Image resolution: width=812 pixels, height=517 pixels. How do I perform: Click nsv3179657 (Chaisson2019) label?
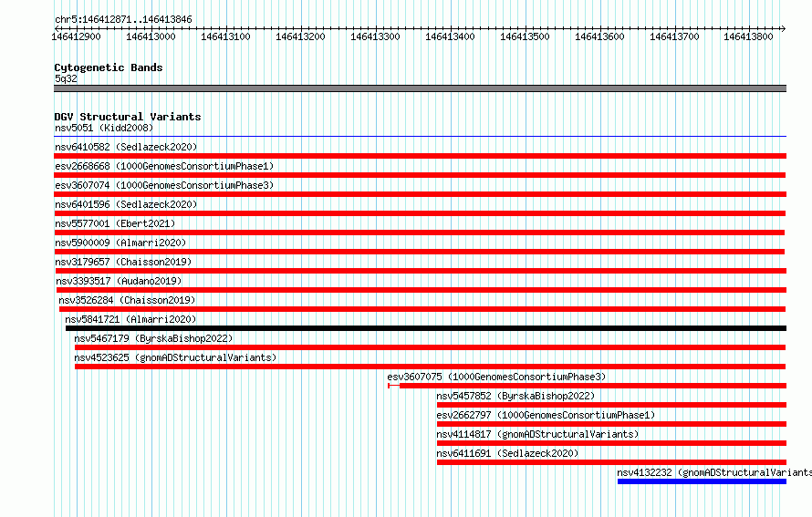123,262
